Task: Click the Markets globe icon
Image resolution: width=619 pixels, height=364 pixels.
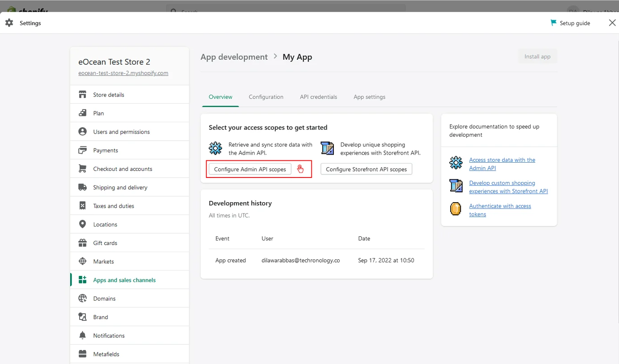Action: coord(82,262)
